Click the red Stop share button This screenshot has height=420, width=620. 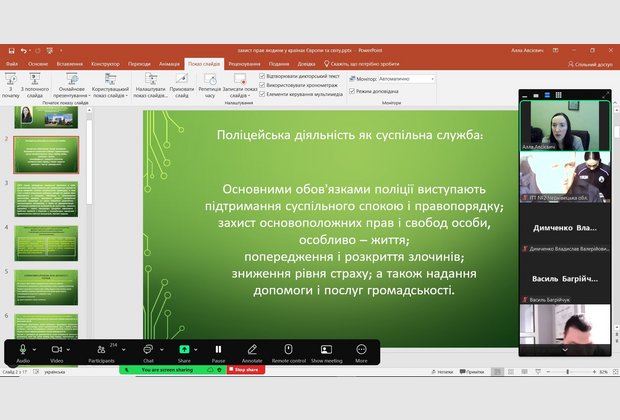click(246, 370)
